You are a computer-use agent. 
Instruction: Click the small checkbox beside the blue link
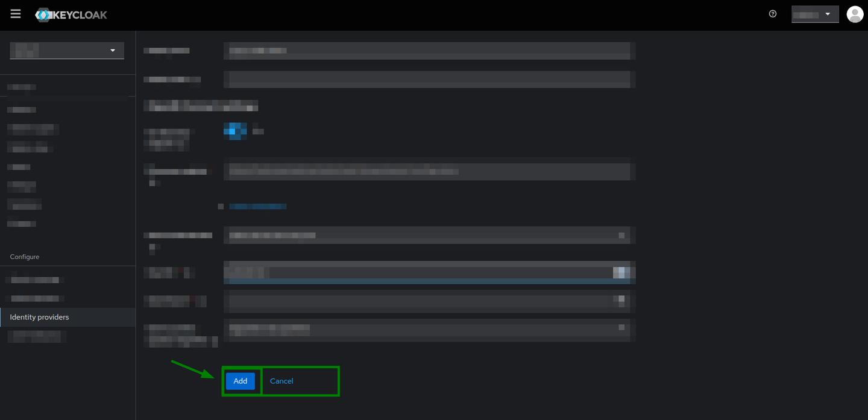coord(221,205)
